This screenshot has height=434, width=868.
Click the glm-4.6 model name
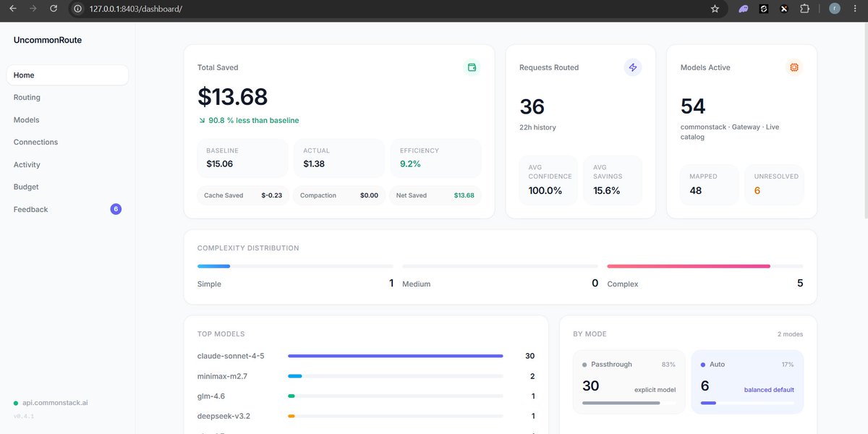tap(211, 396)
